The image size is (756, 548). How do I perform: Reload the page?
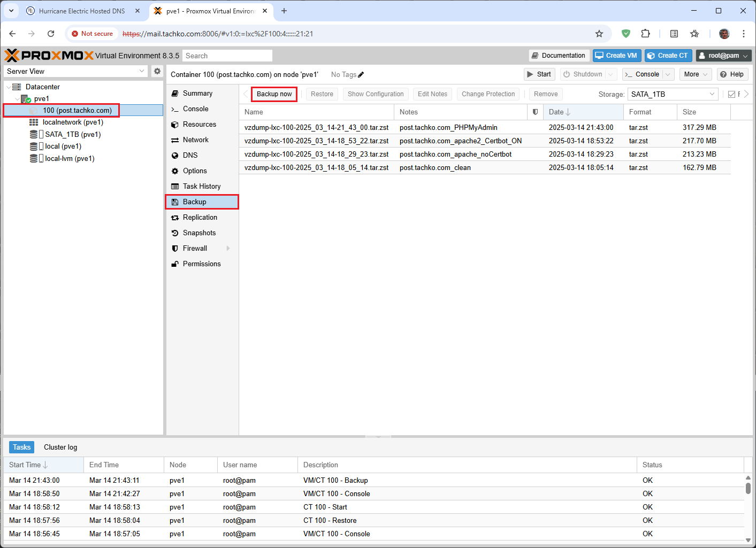click(x=51, y=34)
